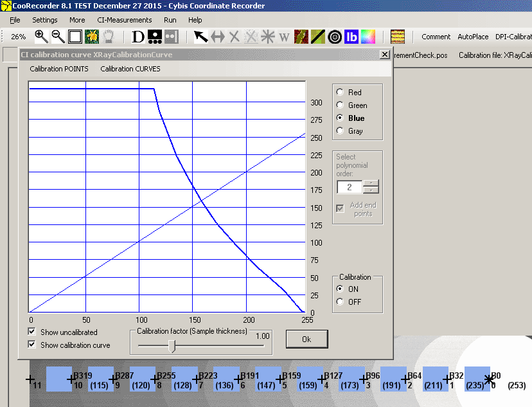
Task: Click the blue lb icon
Action: 351,37
